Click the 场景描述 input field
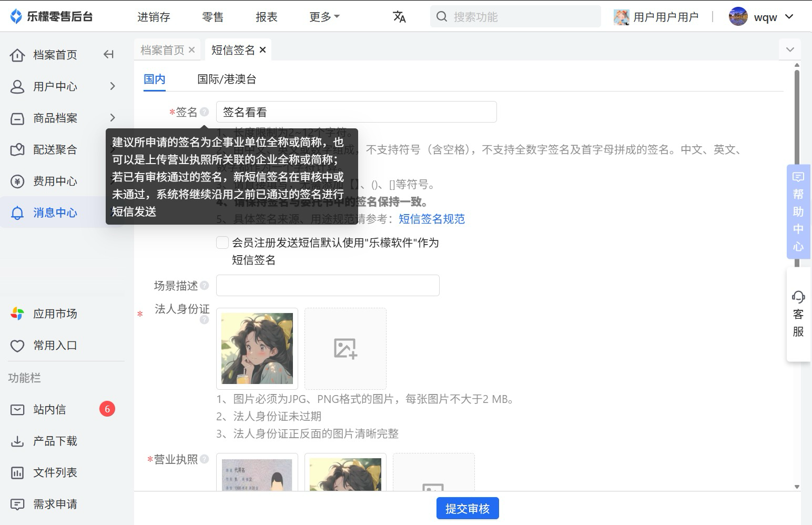The width and height of the screenshot is (812, 525). tap(328, 285)
